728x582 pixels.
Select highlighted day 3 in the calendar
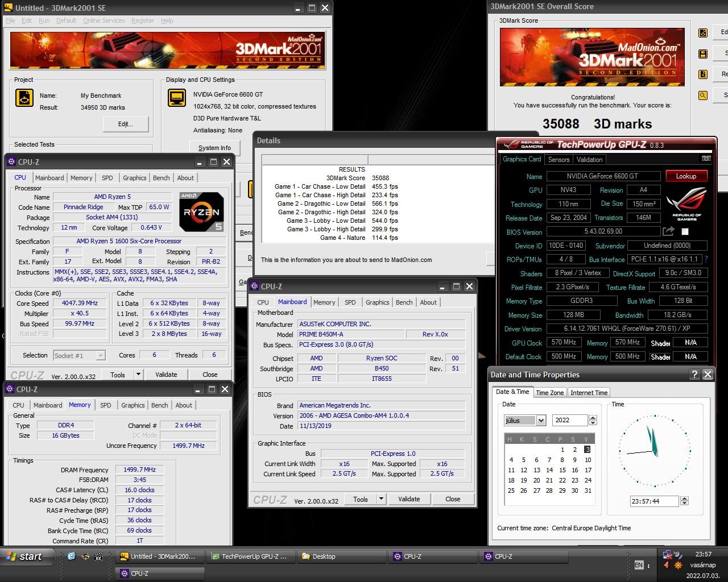[x=588, y=450]
